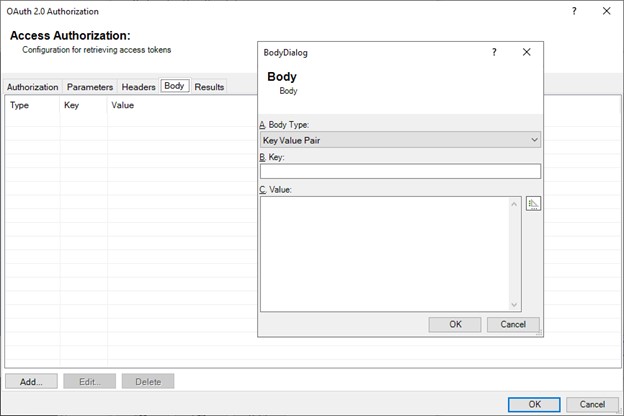Click the Type column header
624x416 pixels.
pos(20,104)
